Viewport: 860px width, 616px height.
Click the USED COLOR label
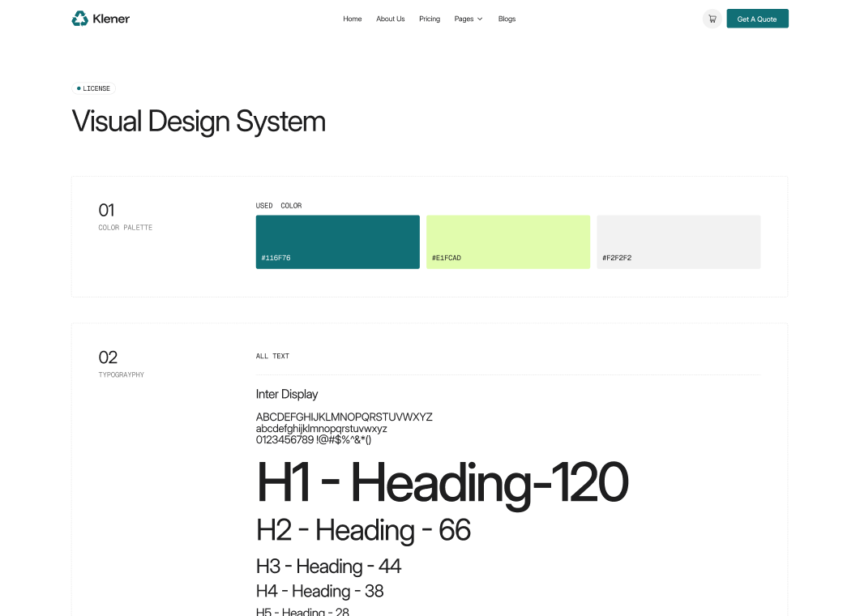pos(279,206)
